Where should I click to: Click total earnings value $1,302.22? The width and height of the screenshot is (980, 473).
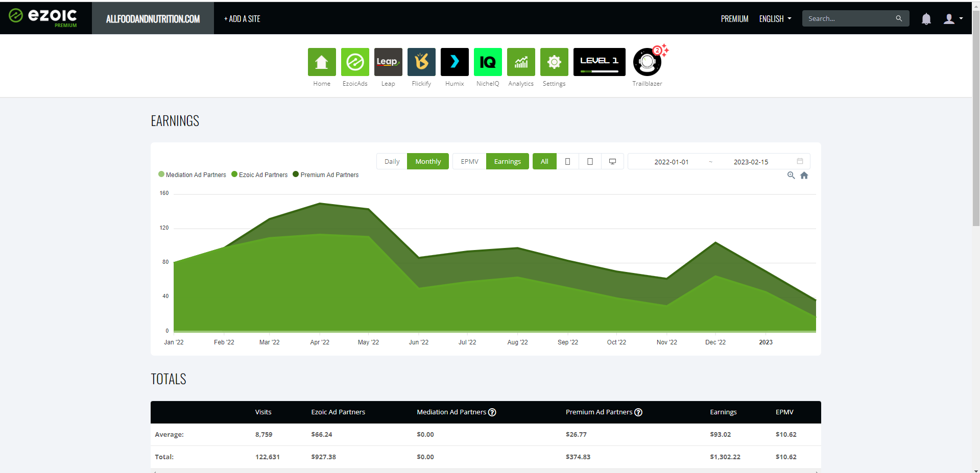click(725, 457)
